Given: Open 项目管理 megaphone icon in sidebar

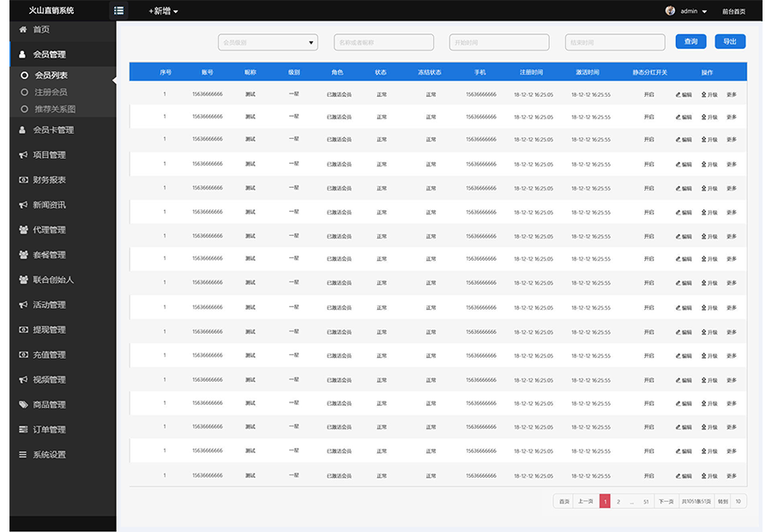Looking at the screenshot, I should [22, 155].
